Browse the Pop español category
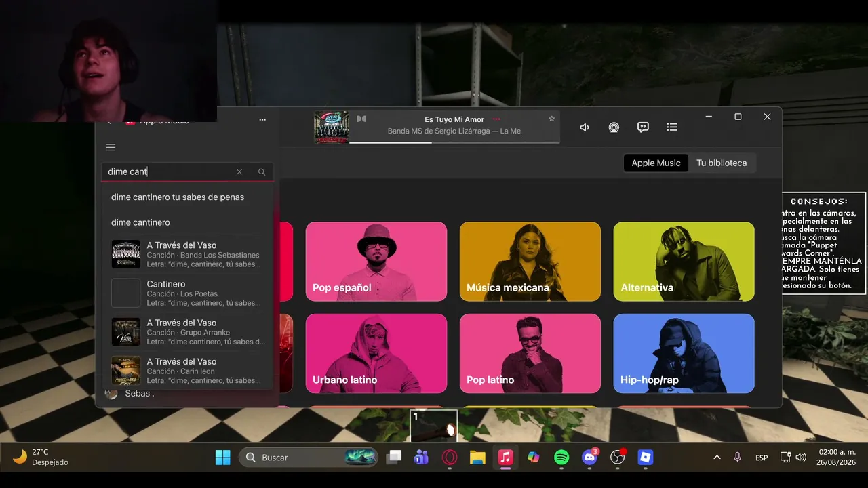 376,262
